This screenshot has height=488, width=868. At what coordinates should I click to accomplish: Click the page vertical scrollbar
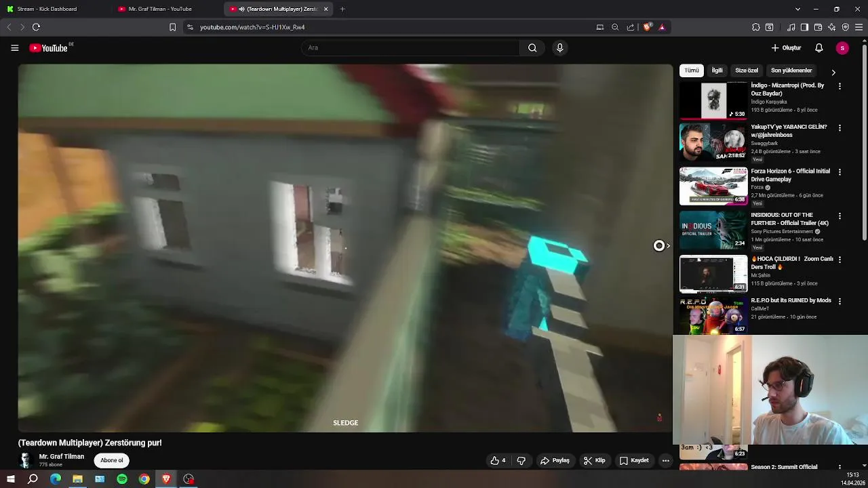pos(864,142)
